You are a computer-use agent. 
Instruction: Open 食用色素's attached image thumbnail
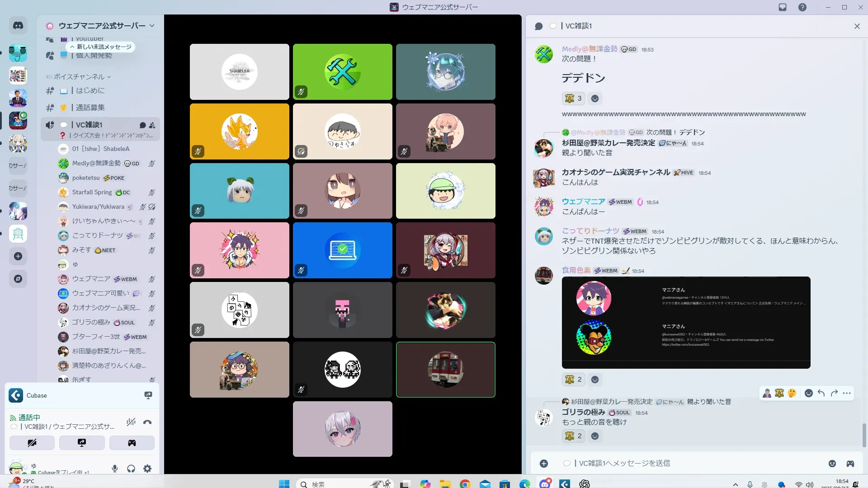[686, 323]
